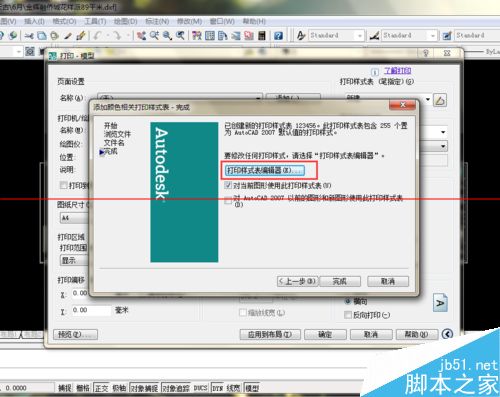Toggle 线宽 lineweight in status bar

pos(233,388)
